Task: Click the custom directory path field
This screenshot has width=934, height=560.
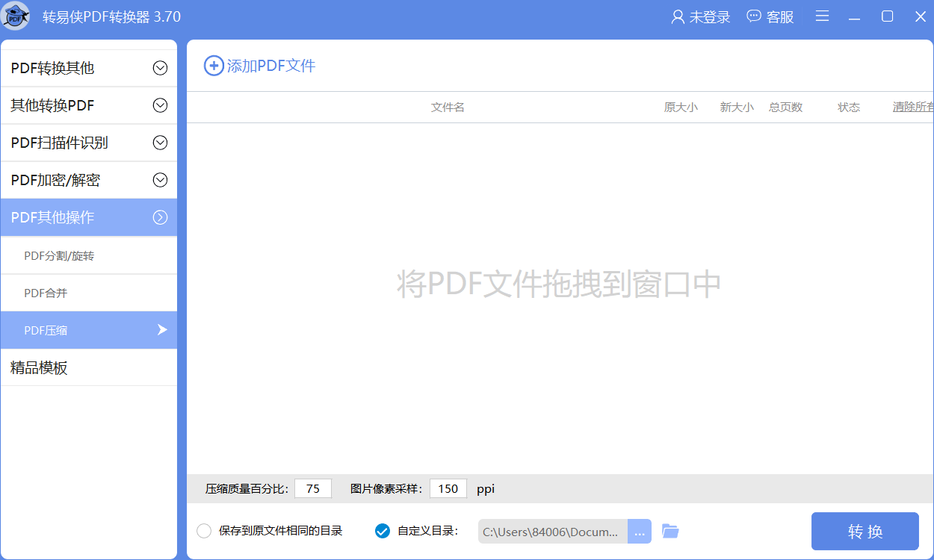Action: 553,532
